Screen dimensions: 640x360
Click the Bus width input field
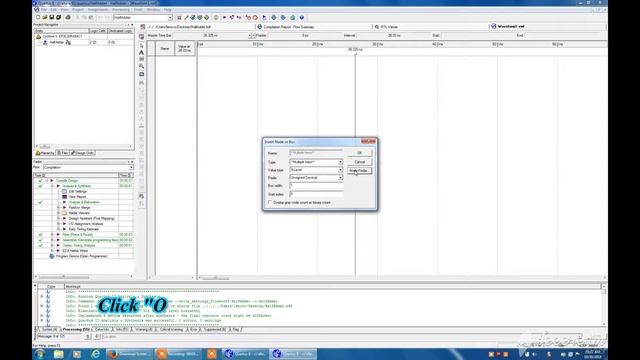[316, 186]
